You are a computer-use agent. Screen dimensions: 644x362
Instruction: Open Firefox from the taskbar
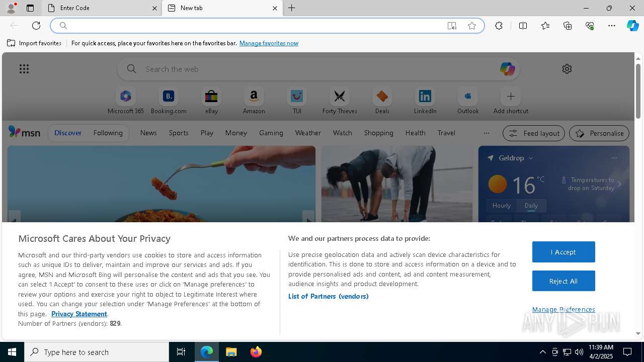[256, 352]
